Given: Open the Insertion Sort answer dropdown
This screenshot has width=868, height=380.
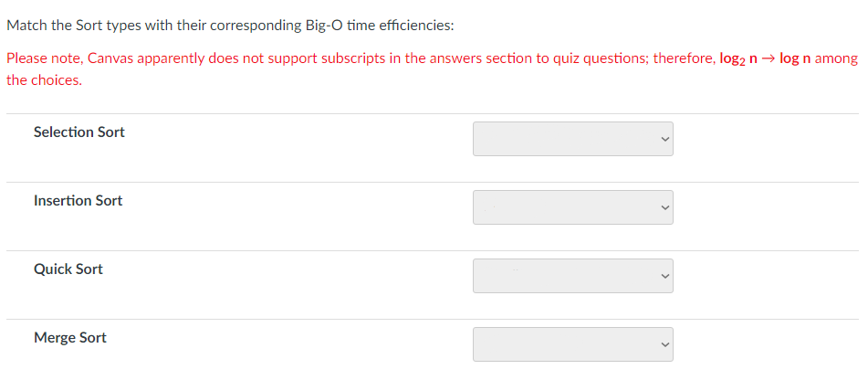Looking at the screenshot, I should pos(572,207).
